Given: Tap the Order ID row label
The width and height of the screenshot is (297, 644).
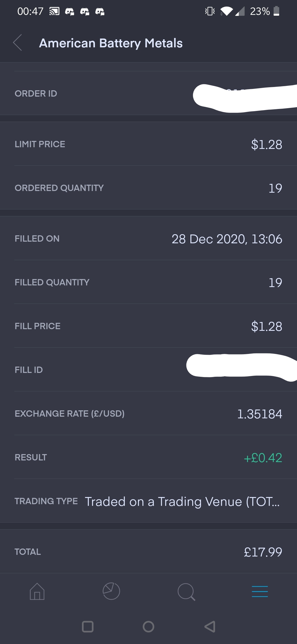Looking at the screenshot, I should [x=36, y=94].
